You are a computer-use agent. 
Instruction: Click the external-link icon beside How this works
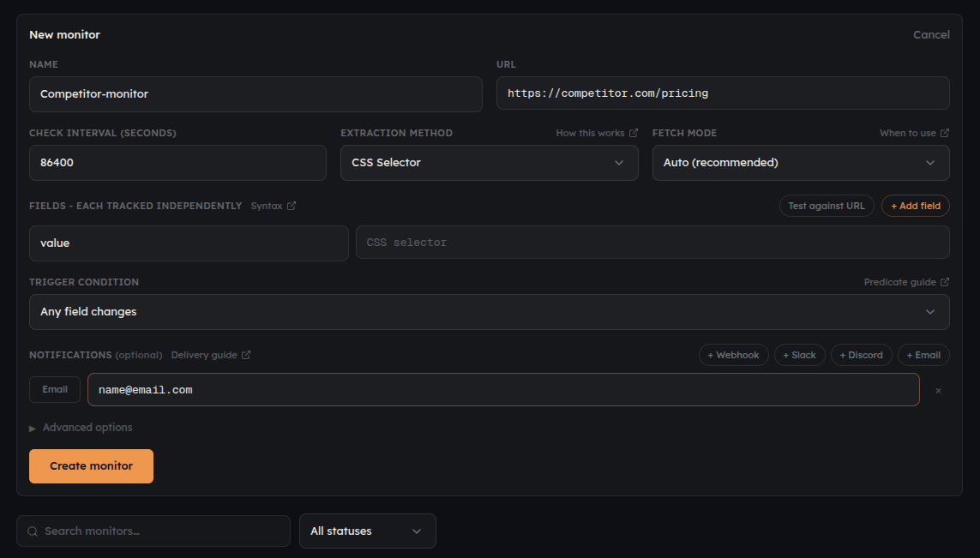(633, 133)
